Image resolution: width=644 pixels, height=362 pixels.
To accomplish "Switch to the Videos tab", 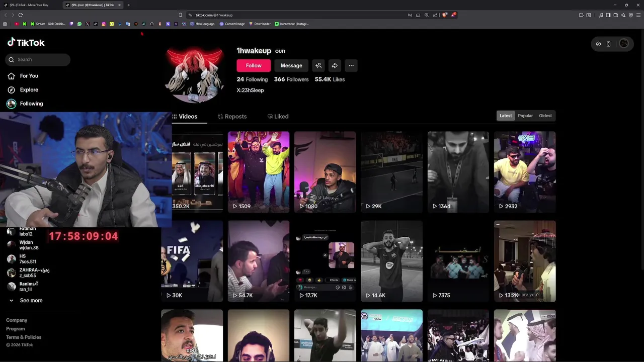I will [185, 116].
